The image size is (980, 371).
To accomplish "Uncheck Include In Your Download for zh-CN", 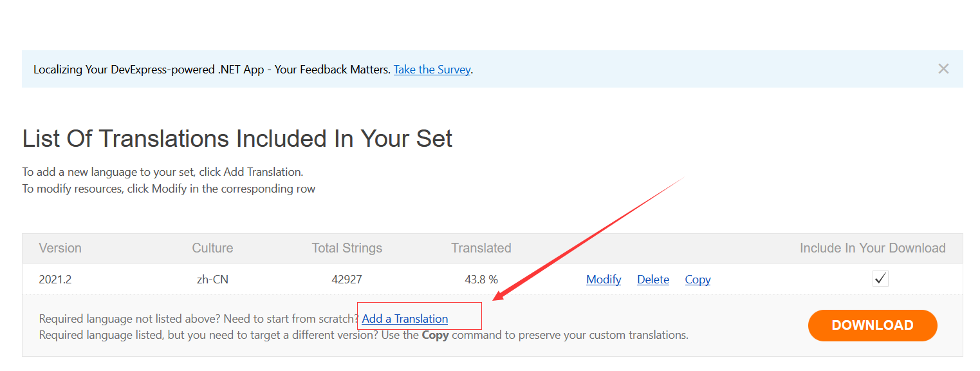I will click(880, 279).
